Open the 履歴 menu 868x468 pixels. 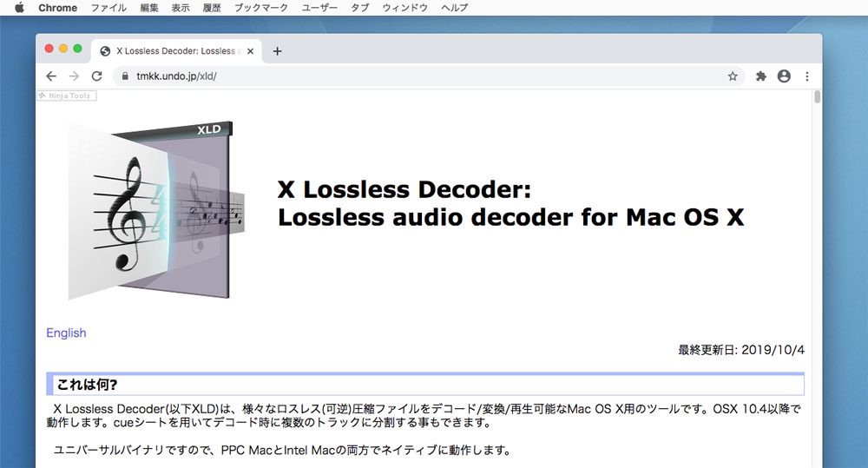(x=212, y=8)
